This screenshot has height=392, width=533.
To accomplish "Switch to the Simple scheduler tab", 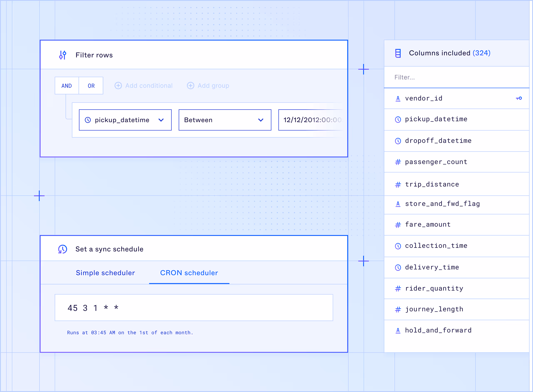I will (105, 273).
